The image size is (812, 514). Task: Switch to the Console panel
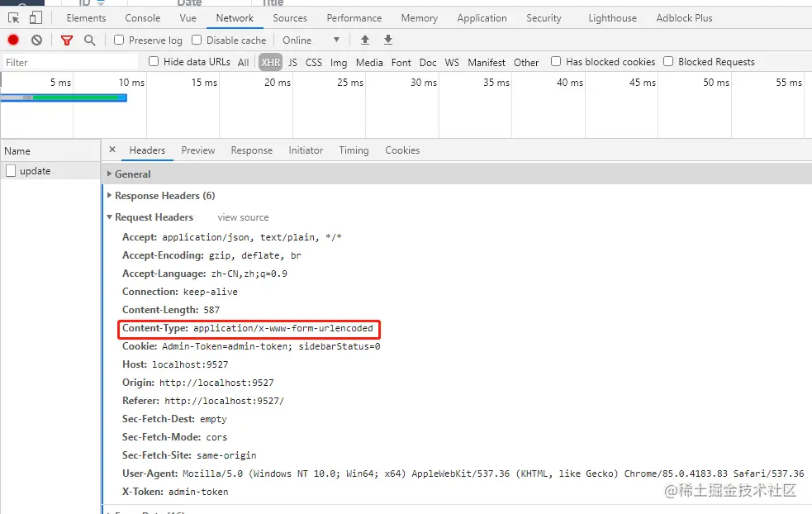142,18
